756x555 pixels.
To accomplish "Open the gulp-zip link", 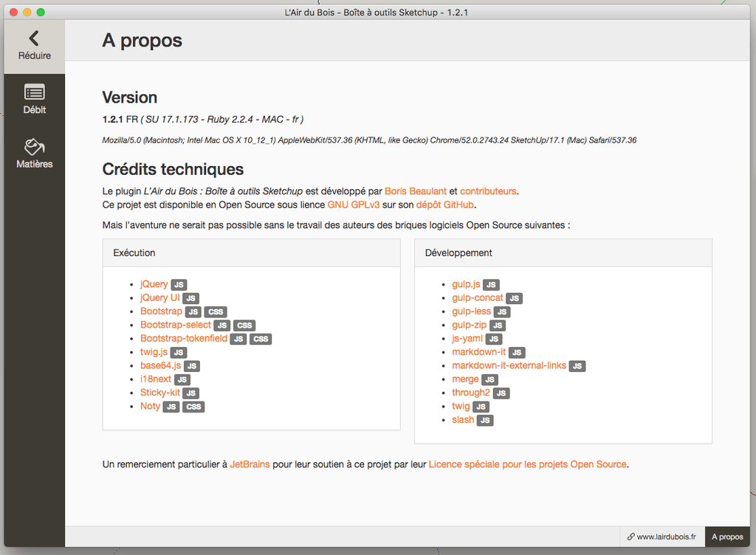I will pyautogui.click(x=469, y=325).
